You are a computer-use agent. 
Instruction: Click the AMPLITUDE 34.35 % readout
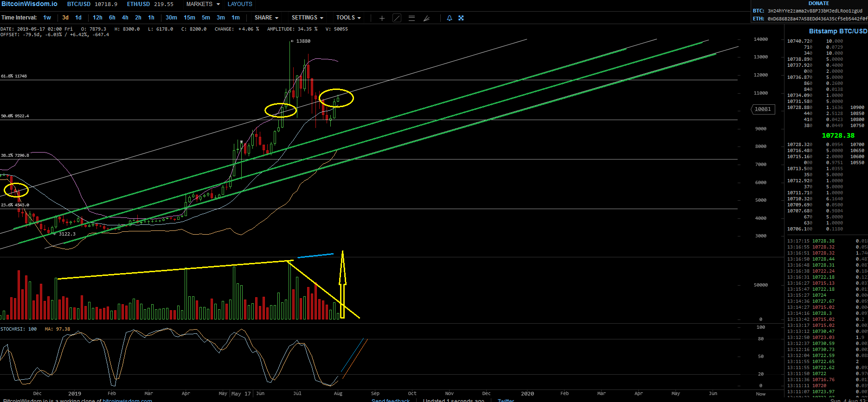click(292, 29)
